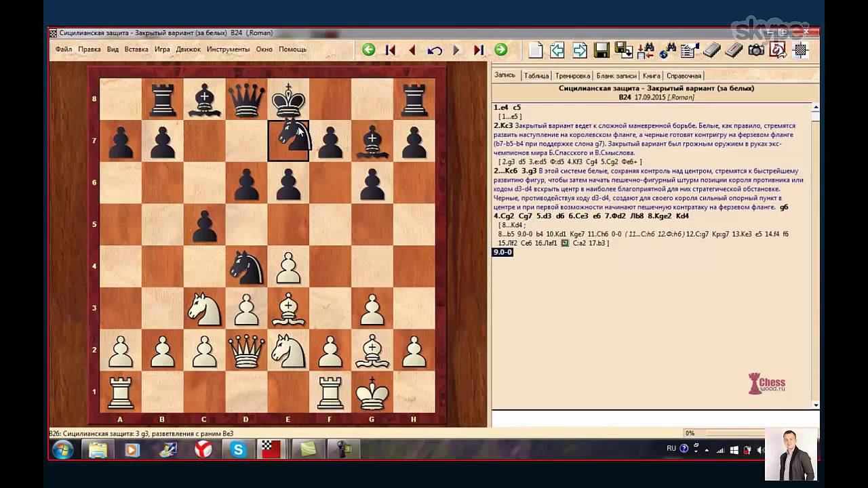
Task: Open the Справочная tab
Action: (684, 76)
